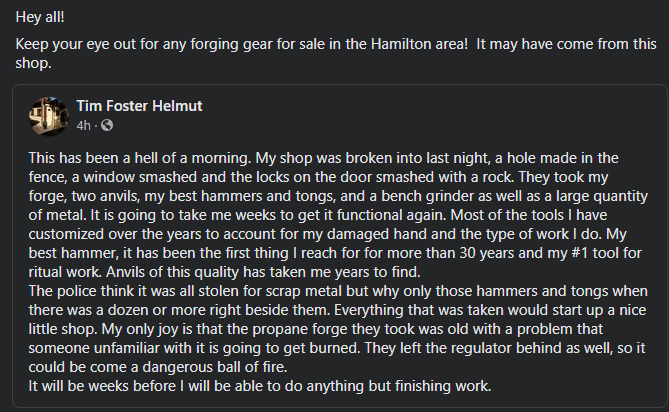Image resolution: width=669 pixels, height=412 pixels.
Task: Click Tim Foster Helmut's profile picture
Action: pos(49,114)
